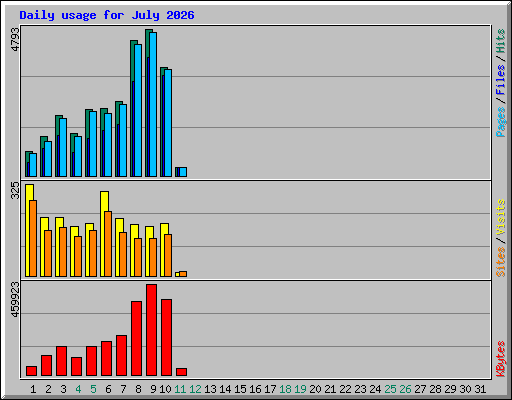
Task: Click the Pages legend label
Action: 501,122
